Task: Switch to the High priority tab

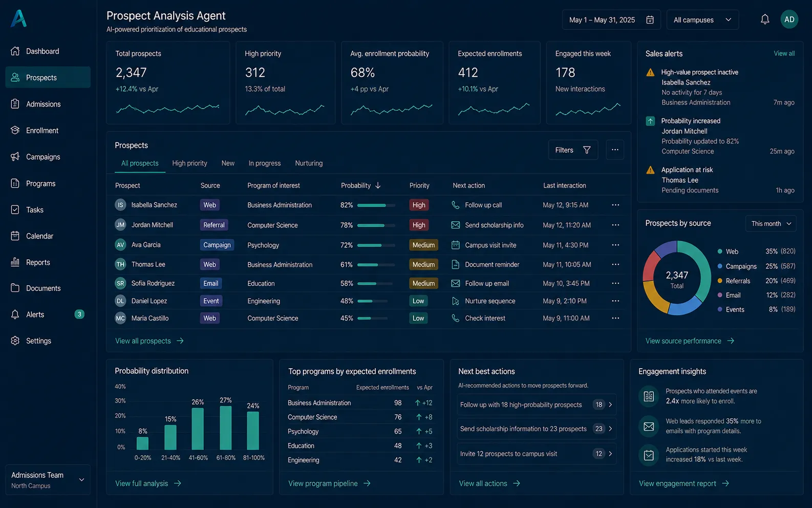Action: [x=189, y=163]
